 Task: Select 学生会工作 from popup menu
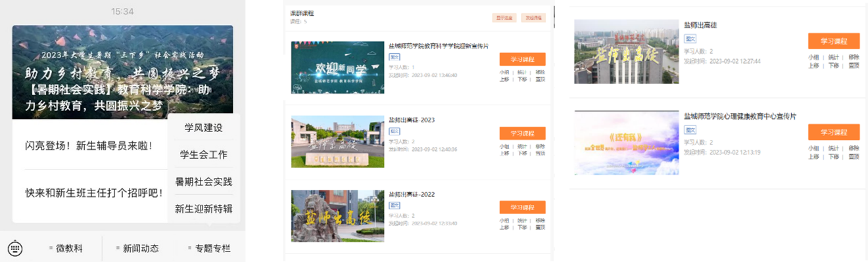pos(203,155)
